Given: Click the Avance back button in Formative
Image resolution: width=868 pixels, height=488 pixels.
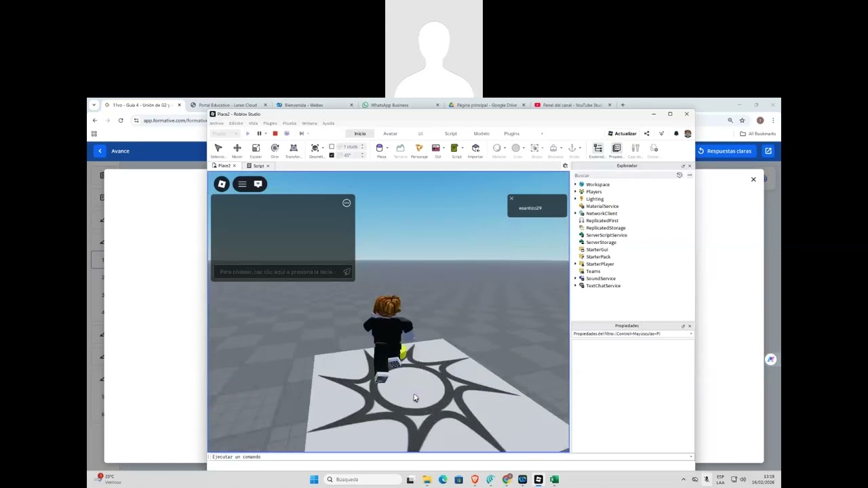Looking at the screenshot, I should coord(100,151).
